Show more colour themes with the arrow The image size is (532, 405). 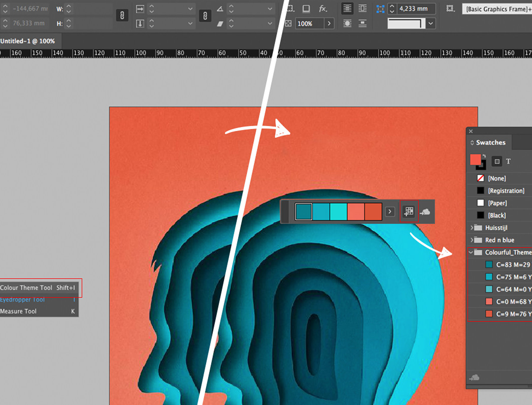tap(390, 212)
